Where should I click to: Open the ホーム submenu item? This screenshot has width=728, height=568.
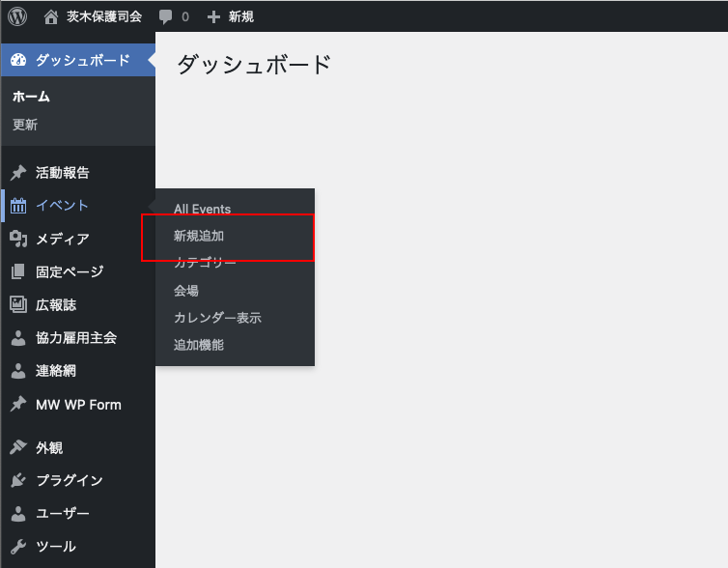click(x=31, y=97)
